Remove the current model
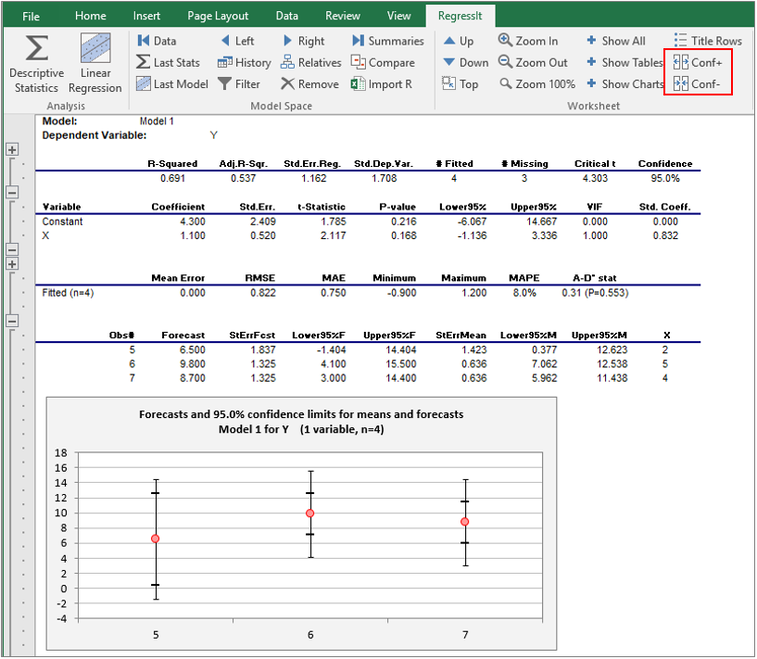The width and height of the screenshot is (757, 659). tap(310, 84)
